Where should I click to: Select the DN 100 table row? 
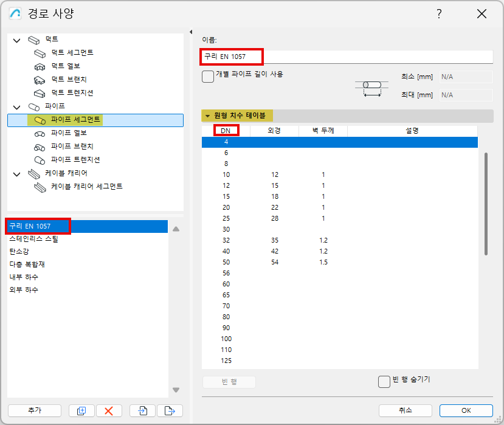click(340, 339)
